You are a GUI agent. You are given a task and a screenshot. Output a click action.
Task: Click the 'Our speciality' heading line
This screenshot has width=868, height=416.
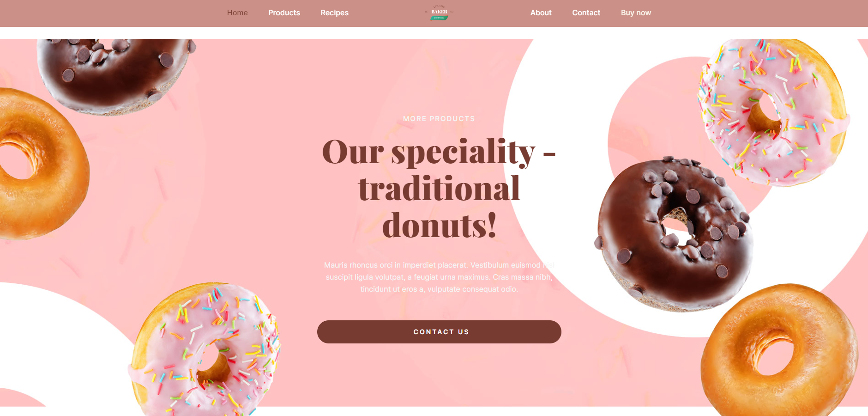coord(439,152)
